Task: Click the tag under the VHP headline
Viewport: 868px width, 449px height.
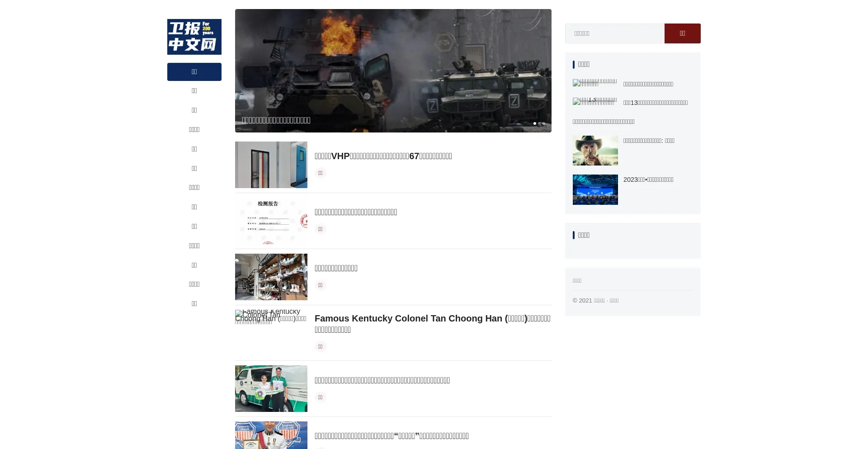Action: 320,173
